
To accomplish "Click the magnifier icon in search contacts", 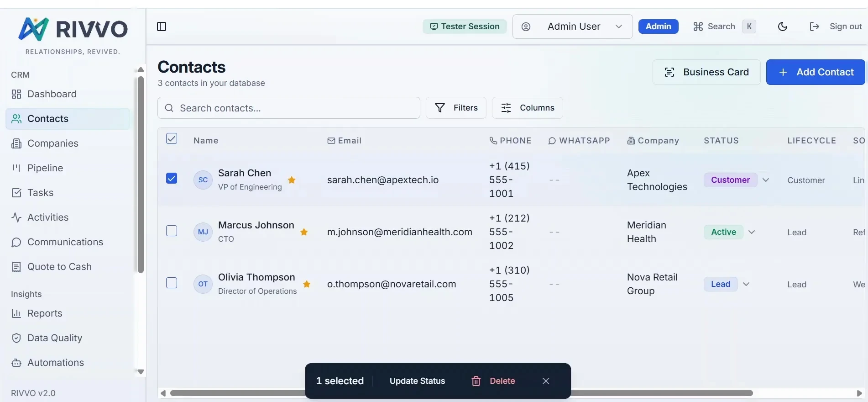I will click(169, 108).
